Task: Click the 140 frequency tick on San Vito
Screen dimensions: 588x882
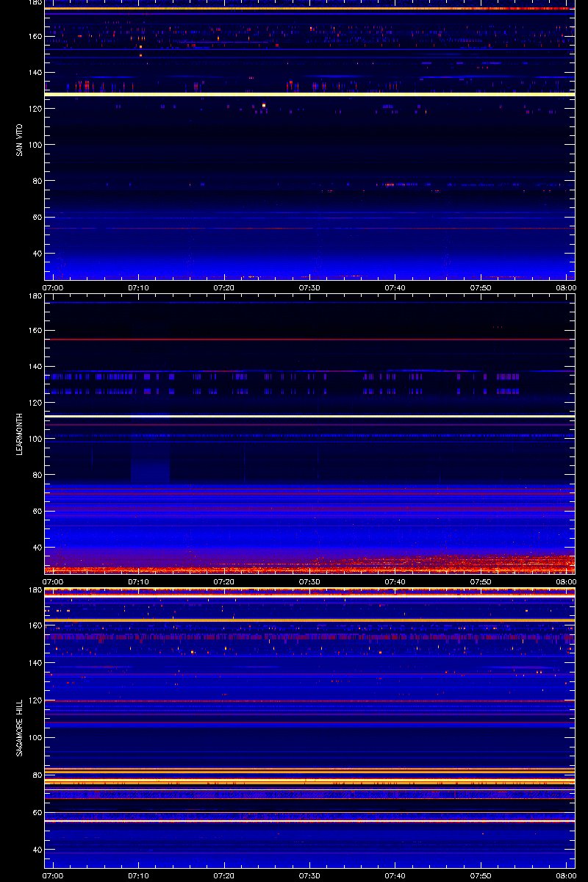Action: (35, 73)
